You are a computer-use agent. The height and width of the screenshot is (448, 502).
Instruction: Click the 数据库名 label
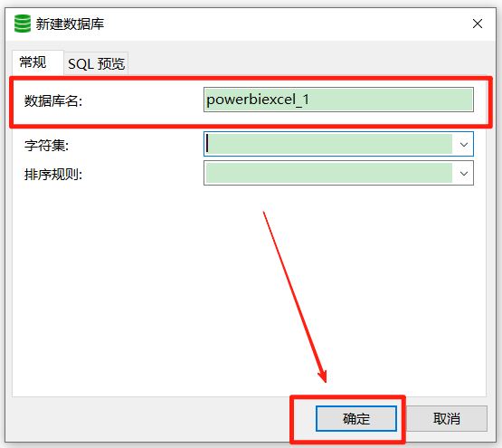click(x=53, y=101)
